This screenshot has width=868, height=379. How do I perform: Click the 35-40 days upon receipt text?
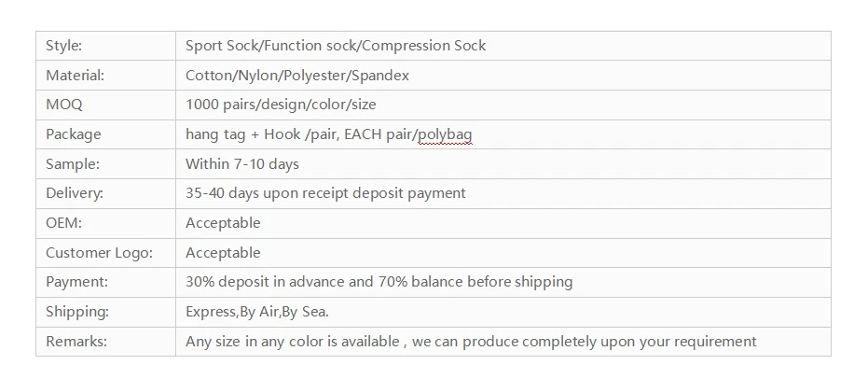[268, 193]
